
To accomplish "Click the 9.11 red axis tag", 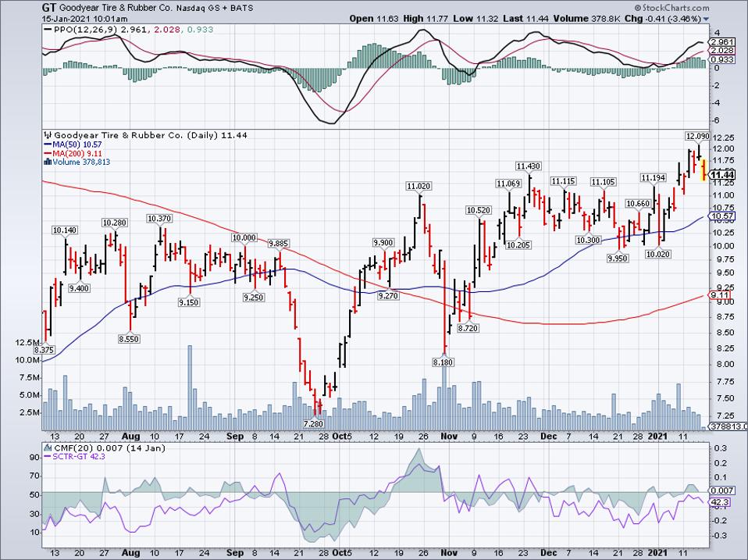I will tap(719, 295).
